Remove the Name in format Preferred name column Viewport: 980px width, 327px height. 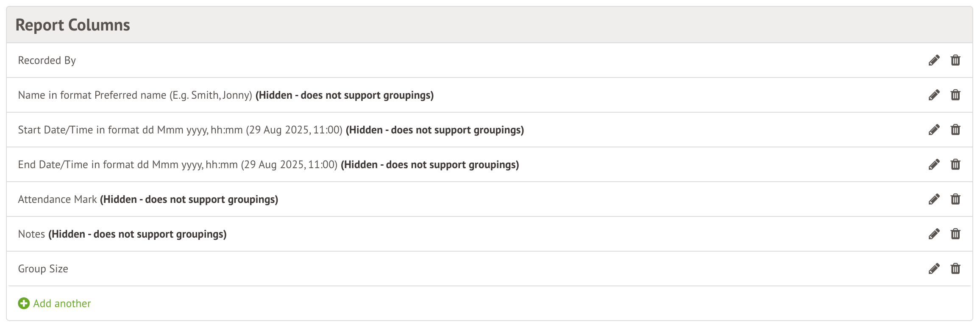pos(955,95)
